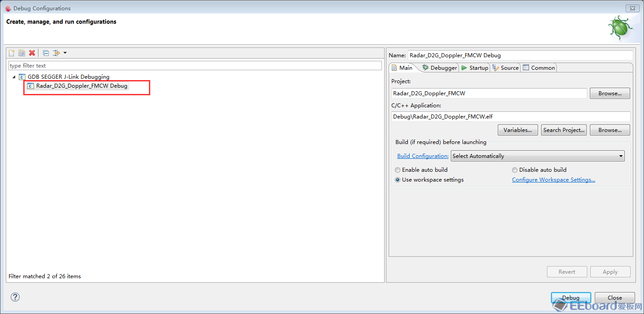Click the GDB SEGGER J-Link Debugging icon
Image resolution: width=644 pixels, height=314 pixels.
click(22, 77)
